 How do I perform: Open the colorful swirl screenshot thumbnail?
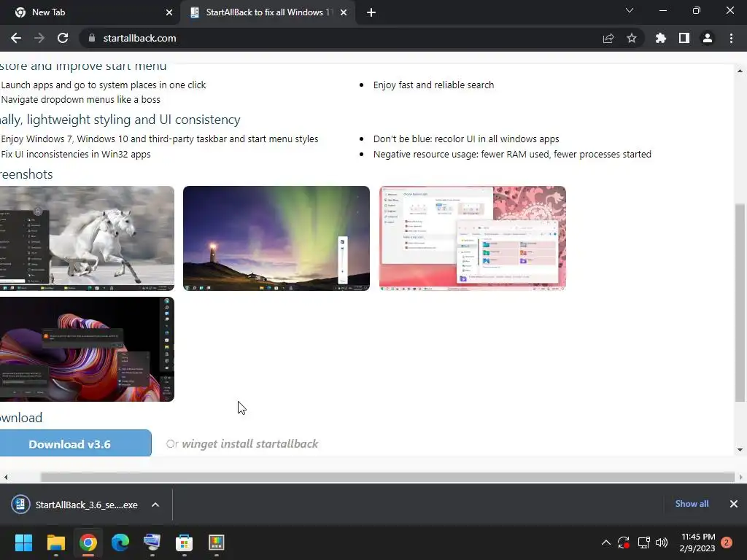(x=87, y=349)
